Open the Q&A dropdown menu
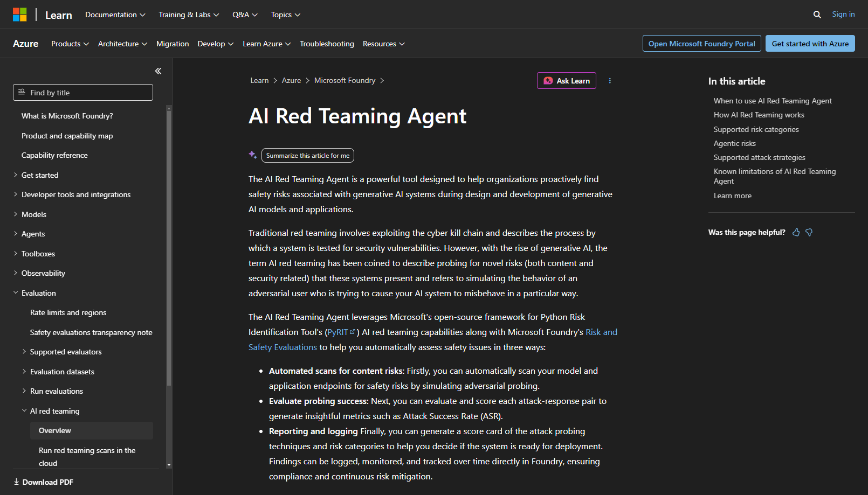868x495 pixels. (245, 15)
